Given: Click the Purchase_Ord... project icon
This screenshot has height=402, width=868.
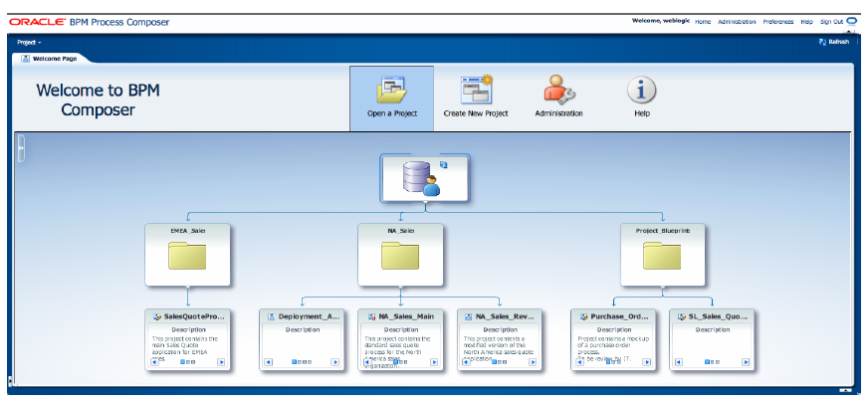Looking at the screenshot, I should click(x=583, y=316).
